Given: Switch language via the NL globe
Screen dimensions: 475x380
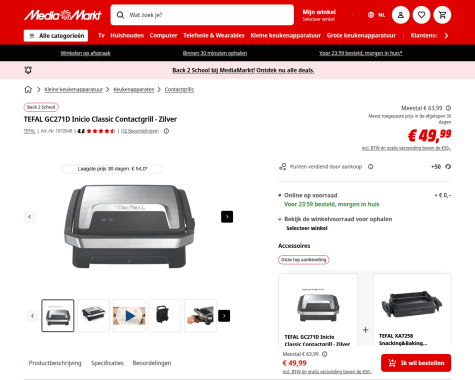Looking at the screenshot, I should pos(377,15).
